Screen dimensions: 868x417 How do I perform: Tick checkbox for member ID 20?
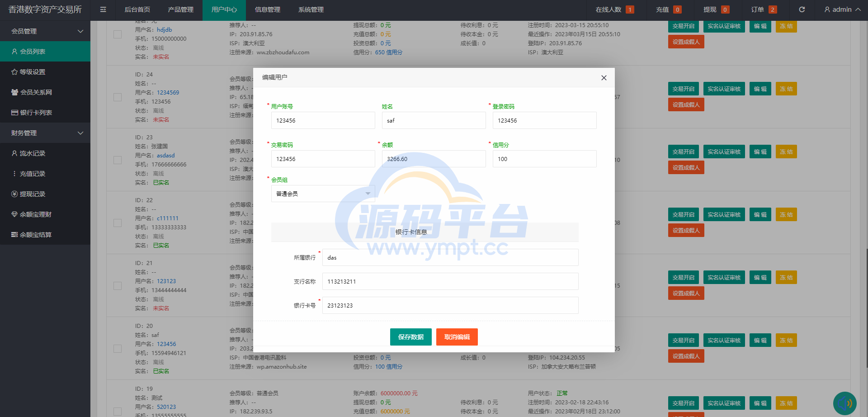coord(118,349)
